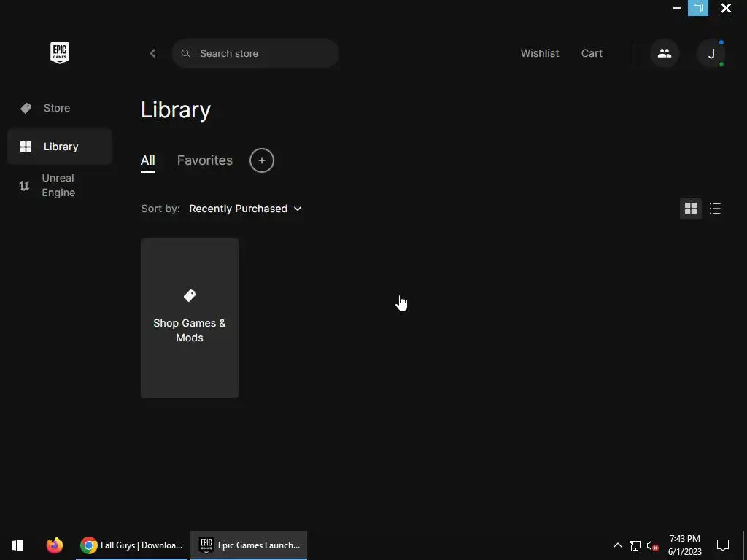The height and width of the screenshot is (560, 747).
Task: Restore down the launcher window
Action: click(698, 8)
